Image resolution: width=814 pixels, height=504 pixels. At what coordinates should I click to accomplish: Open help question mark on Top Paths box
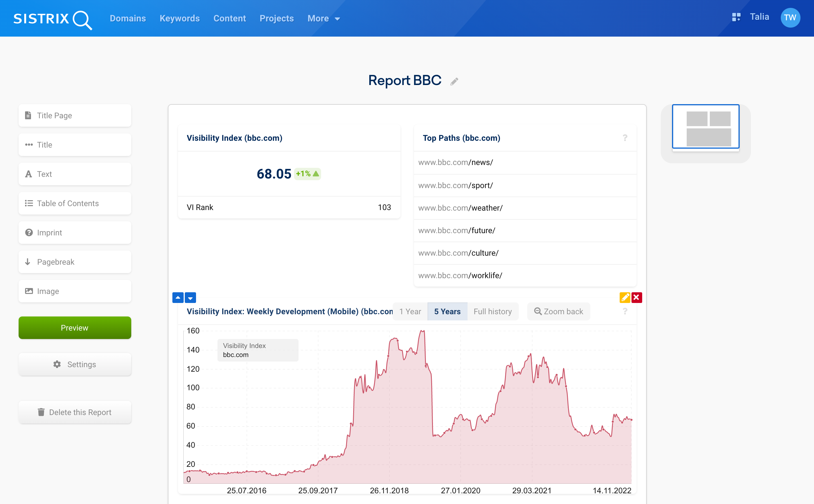pyautogui.click(x=625, y=138)
